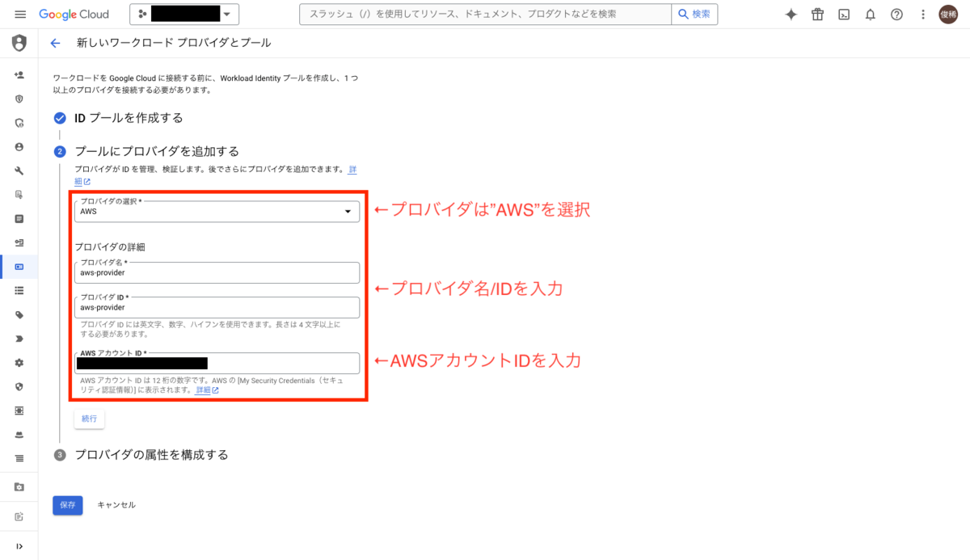Viewport: 970px width, 560px height.
Task: Open IAM add-person icon in sidebar
Action: pos(19,75)
